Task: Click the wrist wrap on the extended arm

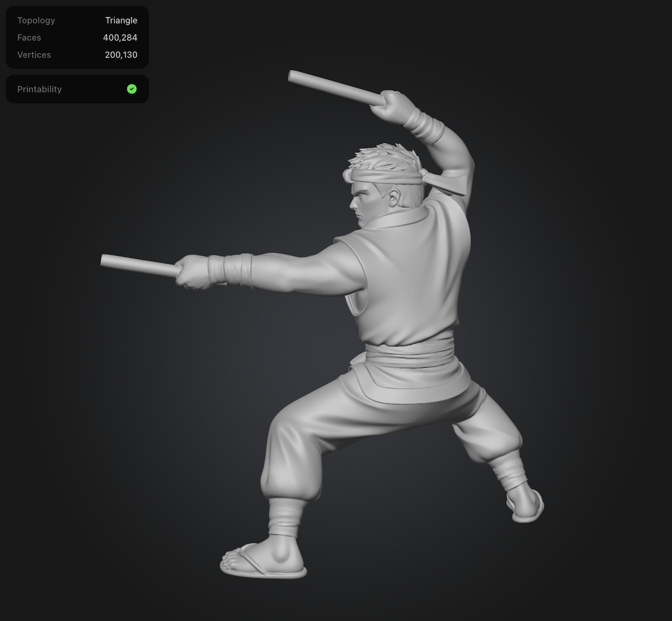Action: click(230, 269)
